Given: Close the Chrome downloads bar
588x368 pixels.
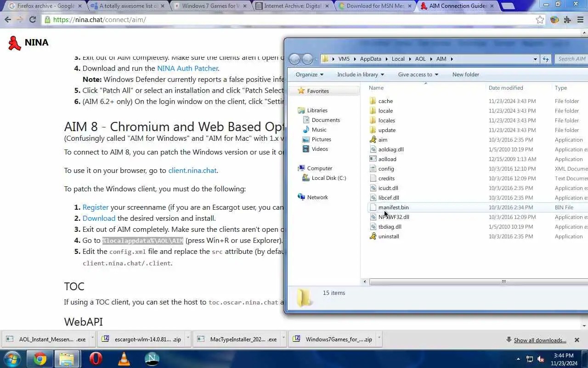Looking at the screenshot, I should click(577, 340).
